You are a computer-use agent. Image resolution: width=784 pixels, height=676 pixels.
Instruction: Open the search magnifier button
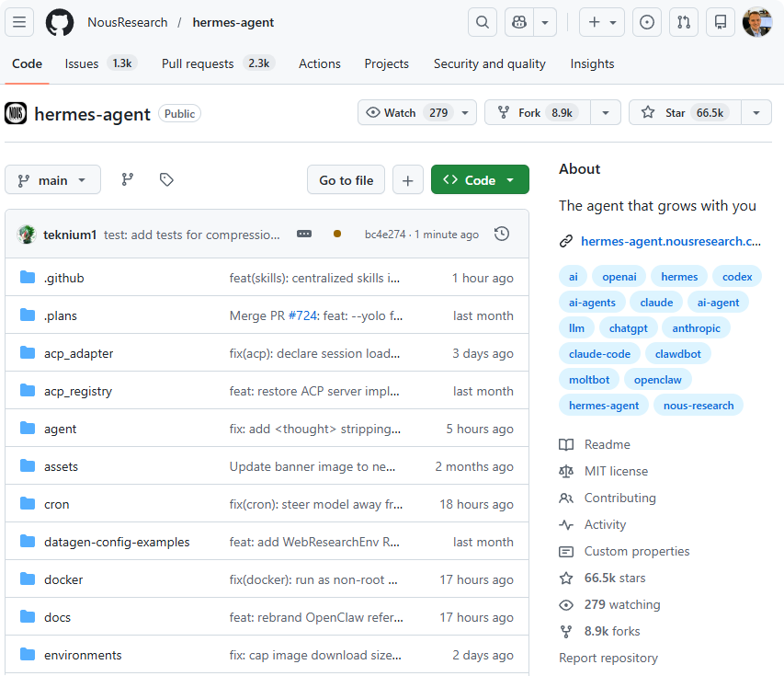pyautogui.click(x=483, y=22)
